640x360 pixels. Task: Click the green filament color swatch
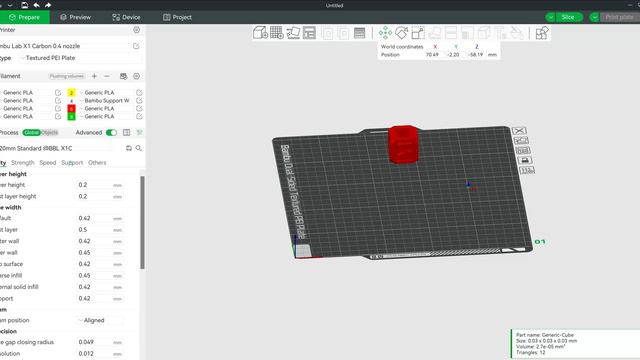(x=71, y=117)
